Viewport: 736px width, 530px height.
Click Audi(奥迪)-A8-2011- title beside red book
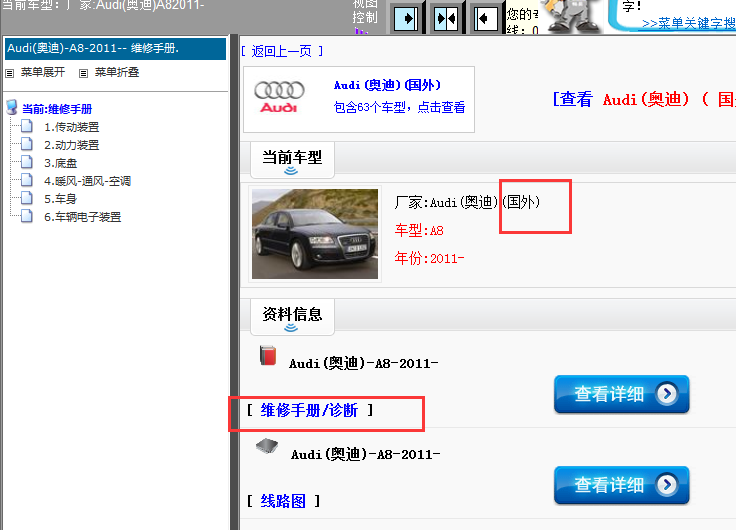pyautogui.click(x=364, y=363)
